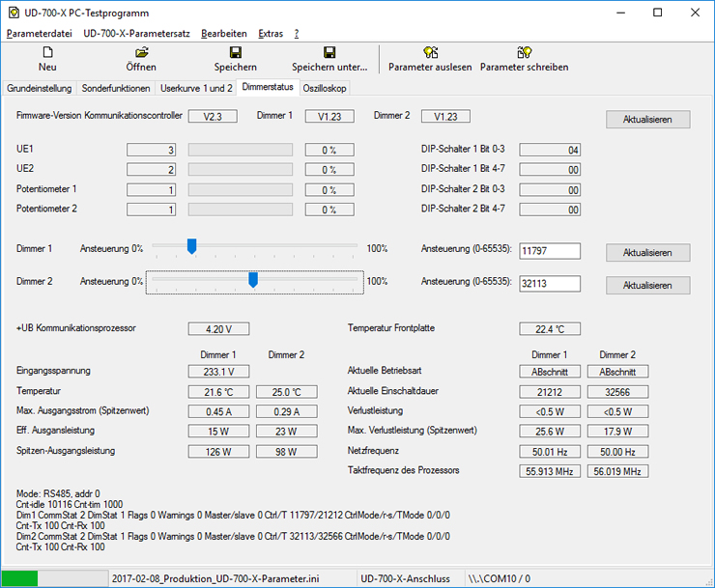Switch to the Grundeinstellung tab
The height and width of the screenshot is (588, 715).
pyautogui.click(x=39, y=88)
